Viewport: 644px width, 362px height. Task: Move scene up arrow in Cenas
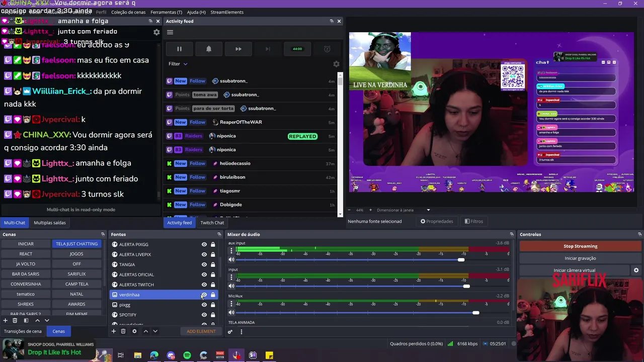click(x=37, y=320)
